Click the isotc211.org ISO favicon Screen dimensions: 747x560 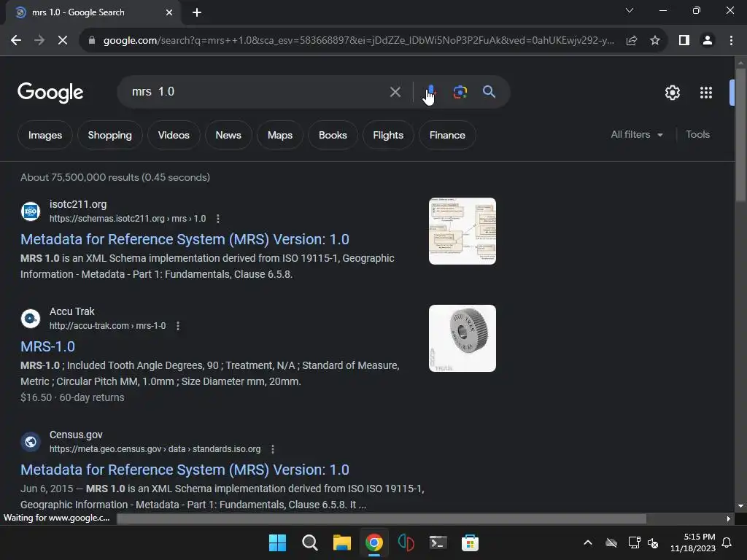[31, 211]
